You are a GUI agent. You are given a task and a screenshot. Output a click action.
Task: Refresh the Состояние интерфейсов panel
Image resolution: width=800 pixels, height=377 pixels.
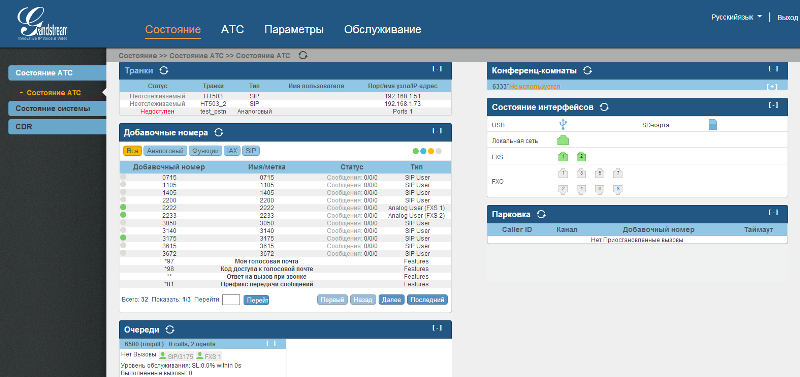click(x=604, y=107)
